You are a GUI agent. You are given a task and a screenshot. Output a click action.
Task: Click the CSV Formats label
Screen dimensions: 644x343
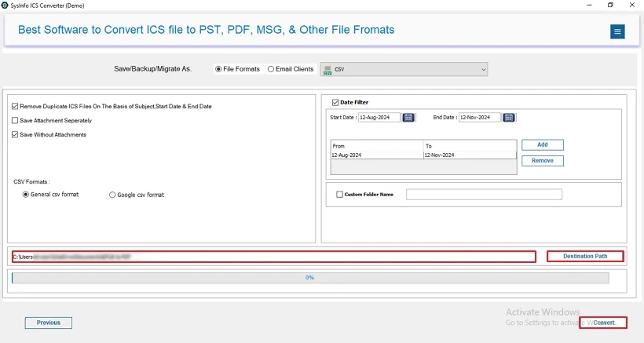[31, 182]
